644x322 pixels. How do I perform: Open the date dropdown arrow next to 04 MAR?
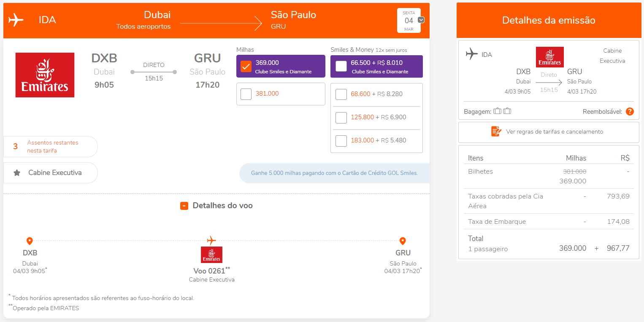coord(421,20)
